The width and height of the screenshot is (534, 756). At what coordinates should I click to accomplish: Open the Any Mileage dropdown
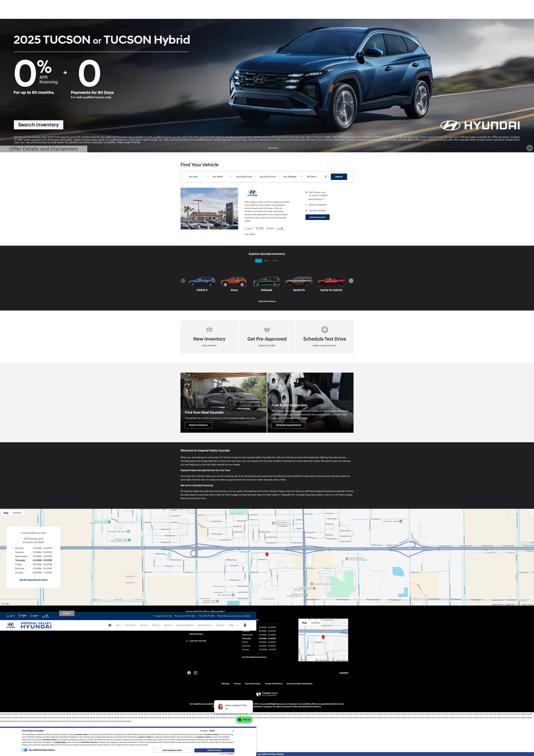point(293,177)
